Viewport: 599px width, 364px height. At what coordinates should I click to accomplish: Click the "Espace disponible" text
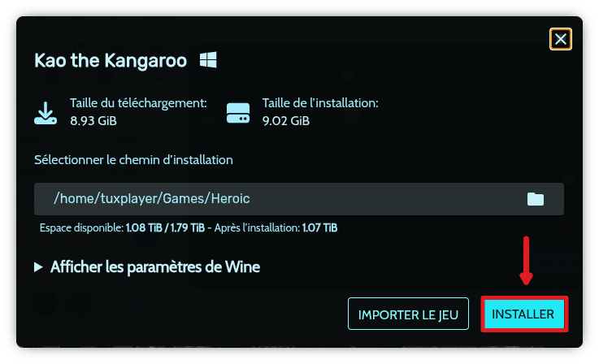tap(80, 227)
